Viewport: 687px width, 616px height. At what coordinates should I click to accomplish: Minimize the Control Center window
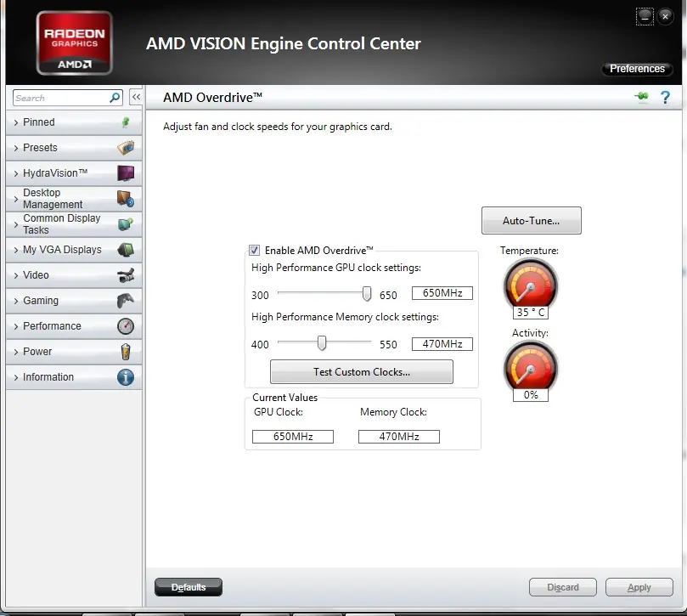coord(645,17)
